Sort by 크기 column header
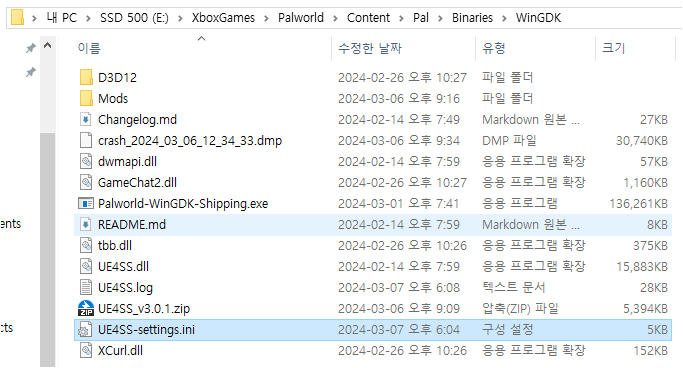Image resolution: width=683 pixels, height=368 pixels. [x=613, y=48]
